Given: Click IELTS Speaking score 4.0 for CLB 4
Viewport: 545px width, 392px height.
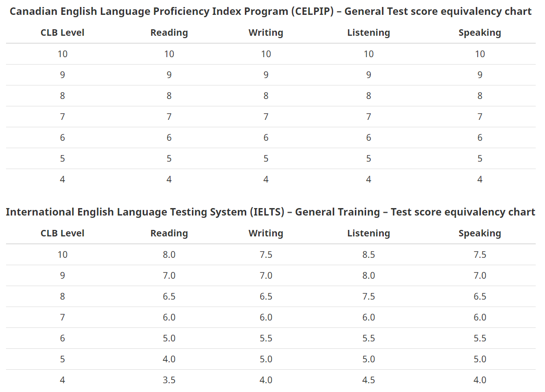Looking at the screenshot, I should 479,380.
